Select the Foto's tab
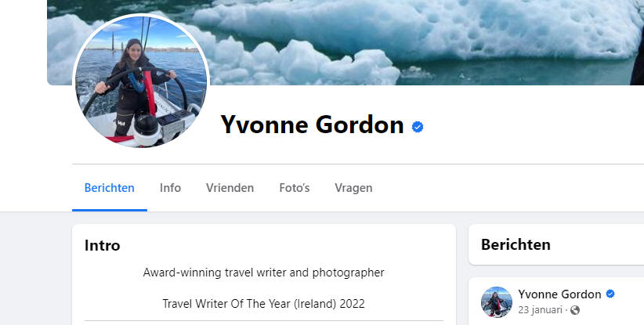Viewport: 644px width, 325px height. (295, 188)
